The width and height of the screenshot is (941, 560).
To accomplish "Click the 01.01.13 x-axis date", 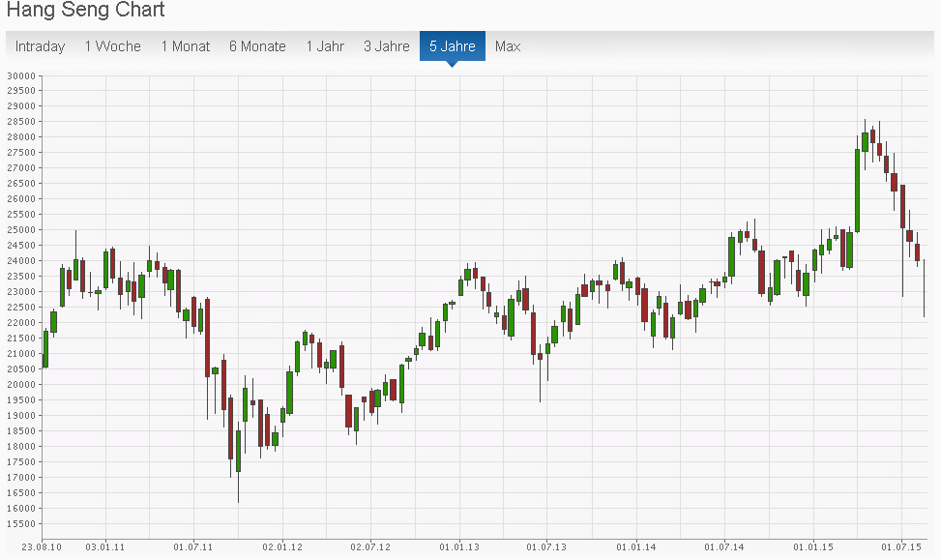I will [459, 547].
